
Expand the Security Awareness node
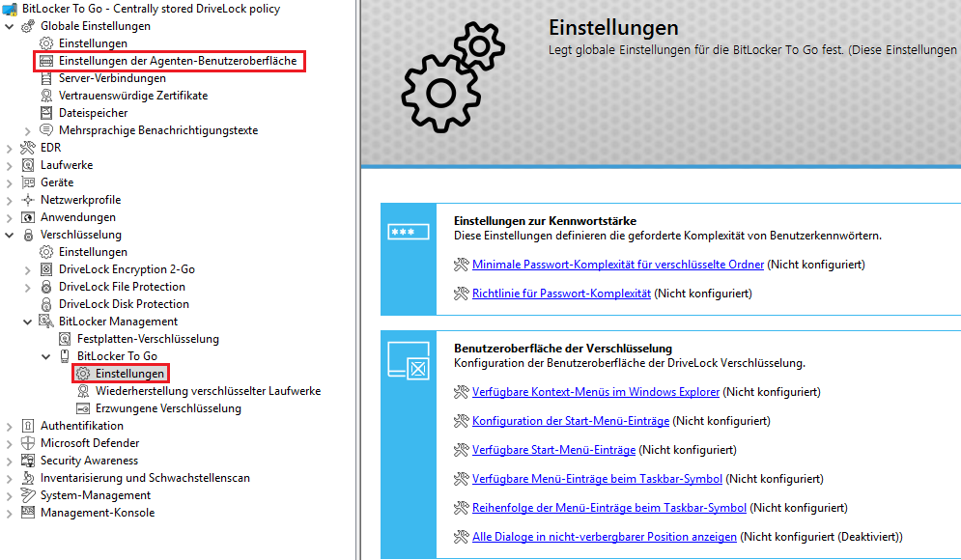[x=10, y=462]
